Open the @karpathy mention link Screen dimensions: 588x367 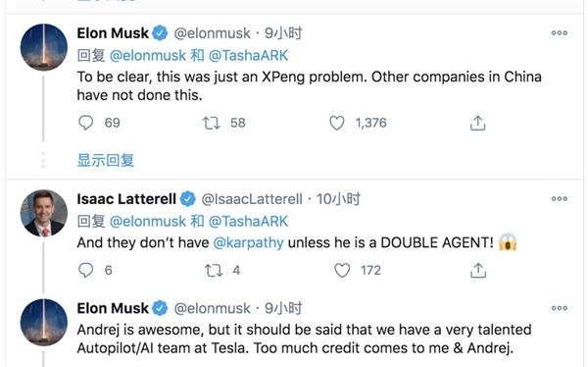248,242
